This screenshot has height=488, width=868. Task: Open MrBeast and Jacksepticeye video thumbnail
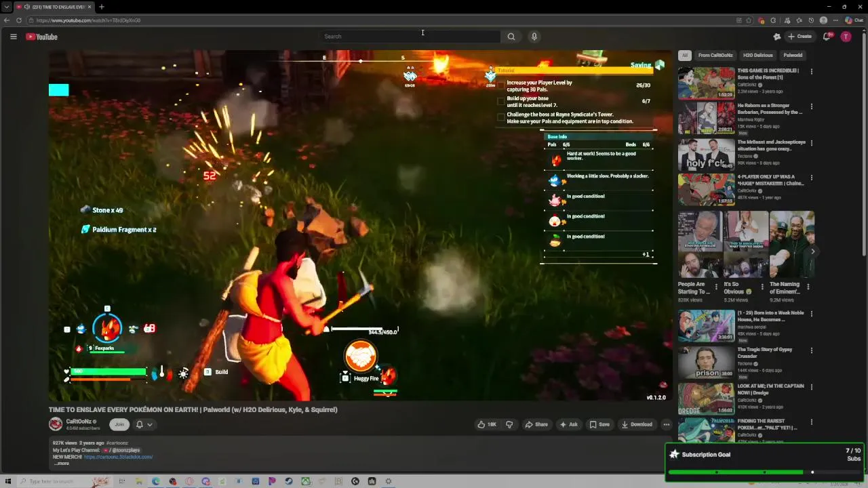pyautogui.click(x=706, y=155)
